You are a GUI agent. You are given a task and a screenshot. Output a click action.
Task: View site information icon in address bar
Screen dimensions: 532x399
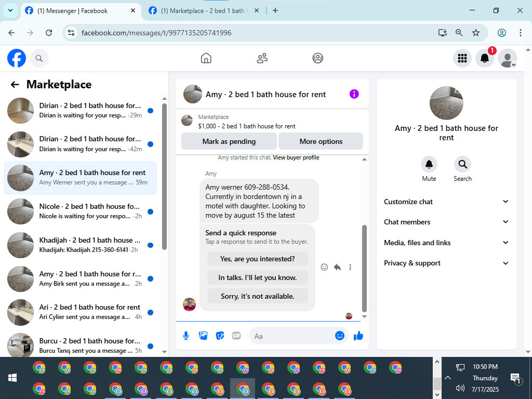[x=71, y=33]
